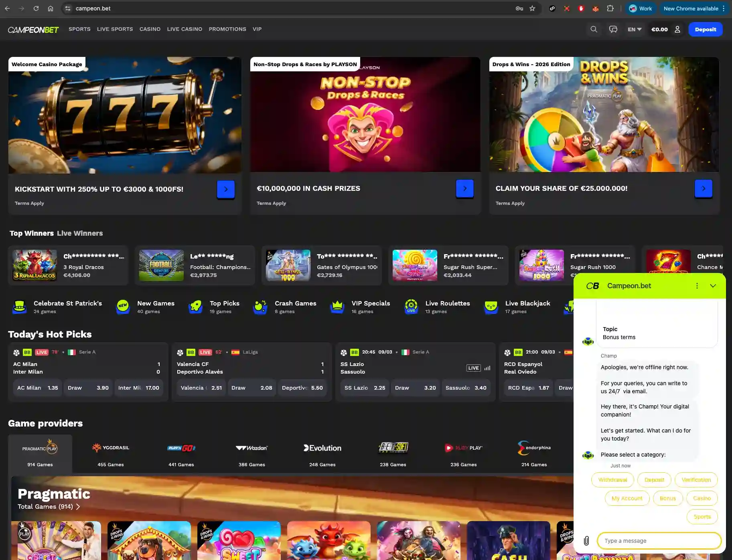Viewport: 732px width, 560px height.
Task: Open the Live Blackjack icon
Action: tap(491, 307)
